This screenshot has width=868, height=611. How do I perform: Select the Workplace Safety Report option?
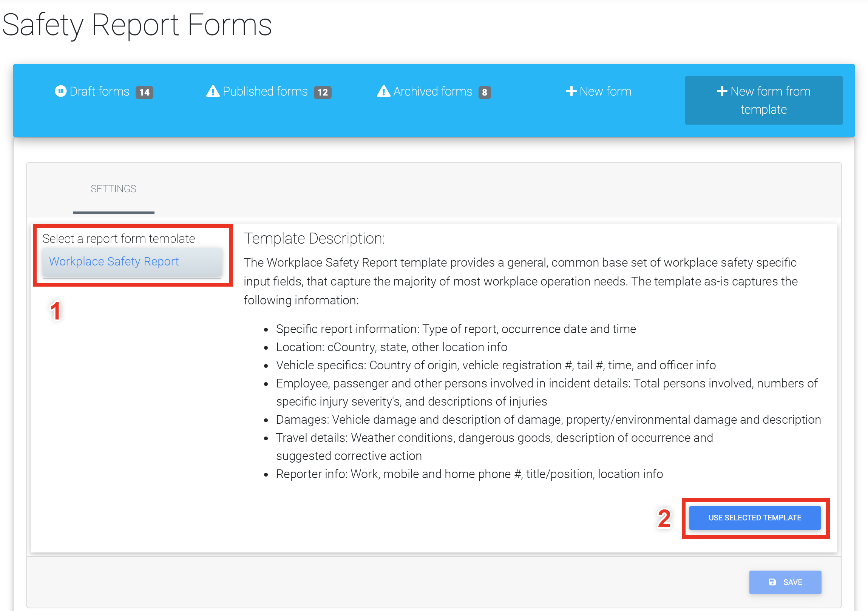point(114,261)
